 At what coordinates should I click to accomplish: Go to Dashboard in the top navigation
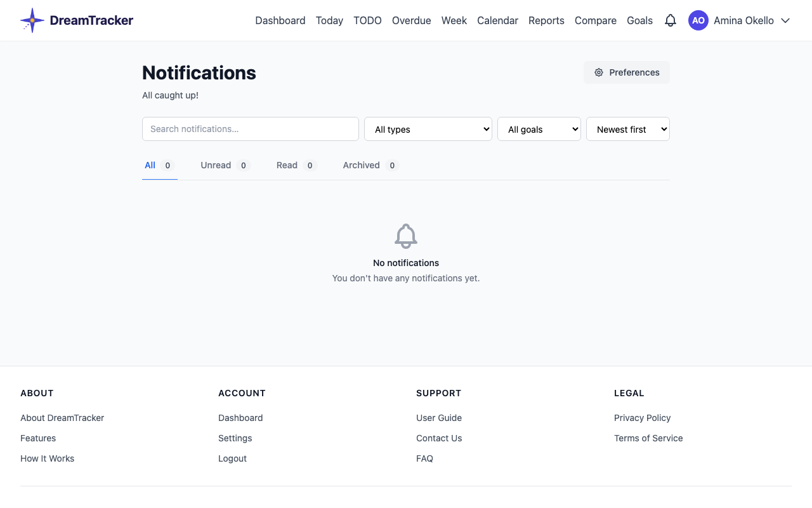coord(280,20)
